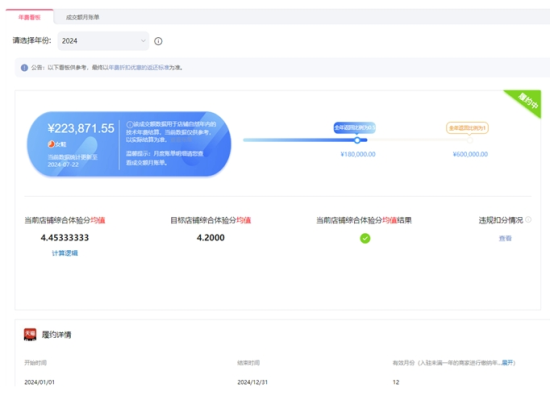Click the 2024/12/31 end date
The height and width of the screenshot is (396, 550).
(253, 382)
